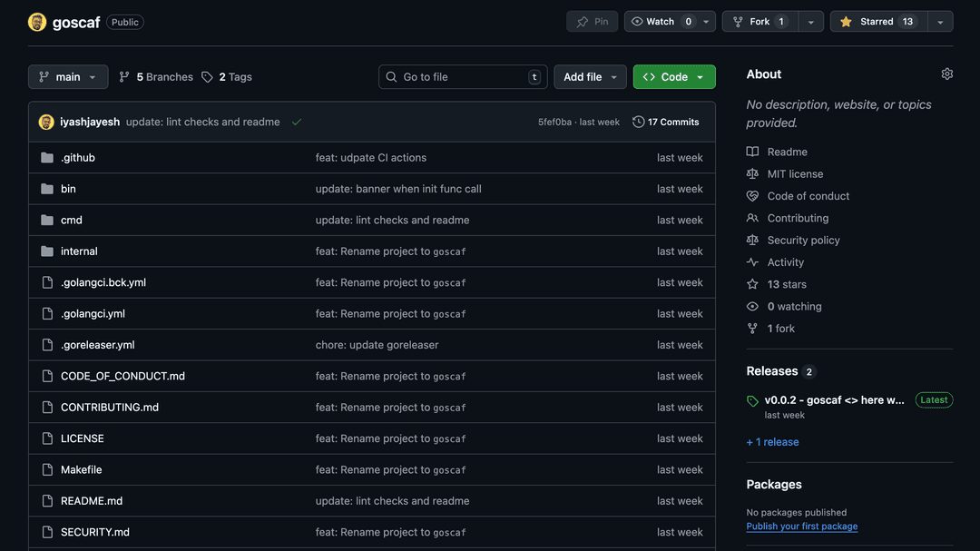Watch this repository for notifications
This screenshot has width=980, height=551.
661,20
